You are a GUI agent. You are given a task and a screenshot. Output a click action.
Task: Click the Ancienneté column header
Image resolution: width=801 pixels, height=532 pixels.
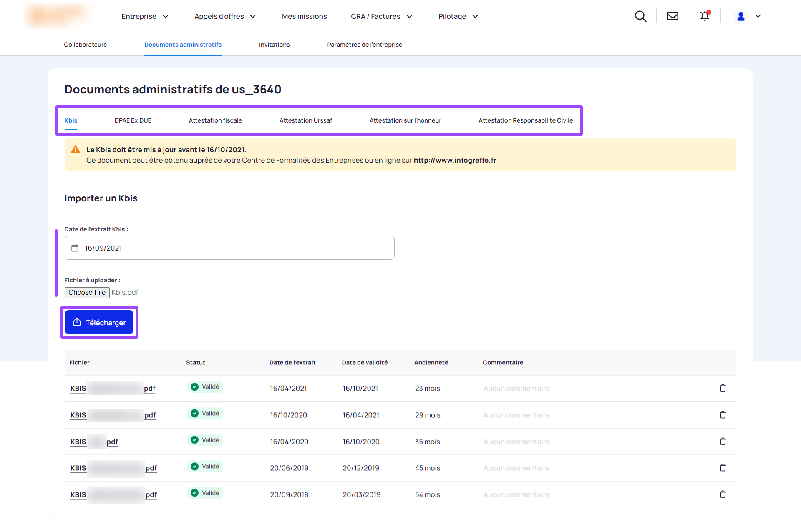coord(431,362)
